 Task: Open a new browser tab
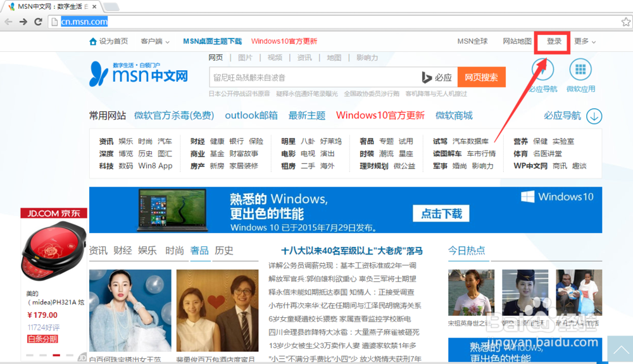click(111, 6)
